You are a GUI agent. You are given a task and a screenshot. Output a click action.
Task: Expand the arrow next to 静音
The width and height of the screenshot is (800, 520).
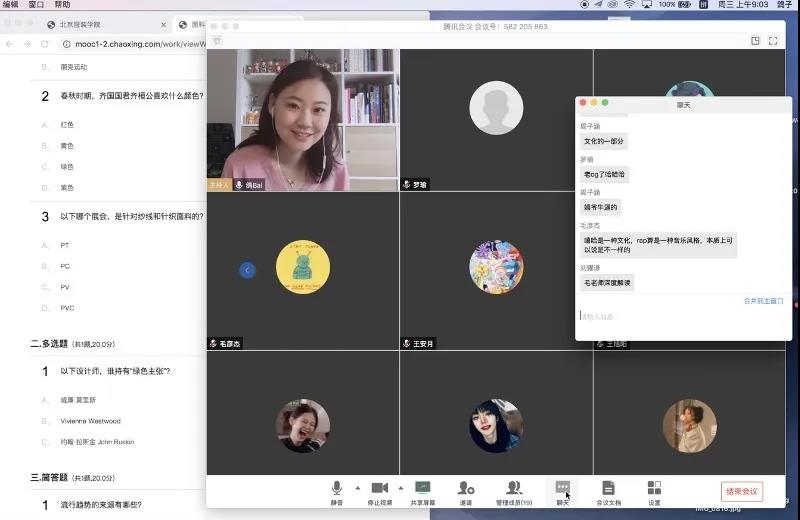pos(358,488)
